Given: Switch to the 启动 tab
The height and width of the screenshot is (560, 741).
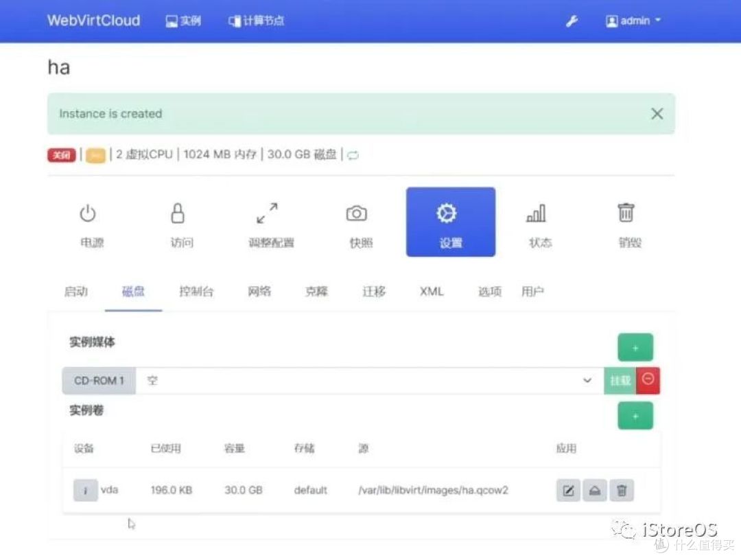Looking at the screenshot, I should [76, 292].
